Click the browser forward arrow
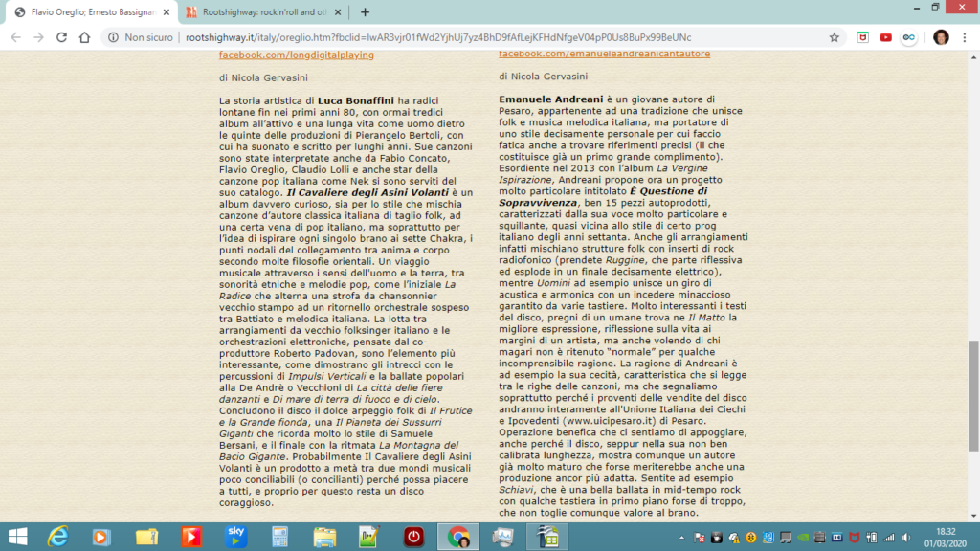Image resolution: width=980 pixels, height=551 pixels. pyautogui.click(x=38, y=37)
